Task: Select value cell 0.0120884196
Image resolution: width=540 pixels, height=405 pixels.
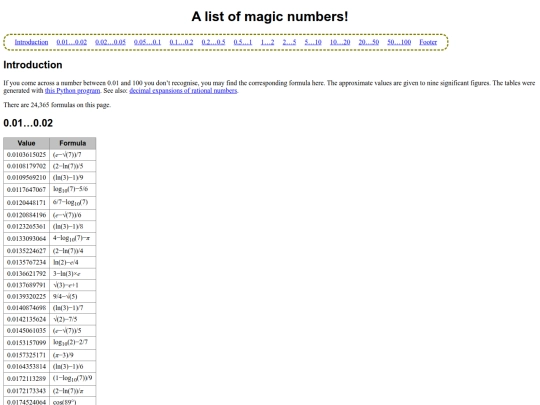Action: (x=27, y=215)
